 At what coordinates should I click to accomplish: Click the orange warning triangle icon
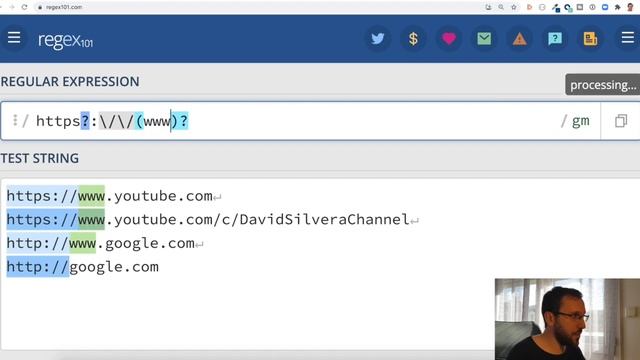[x=520, y=39]
